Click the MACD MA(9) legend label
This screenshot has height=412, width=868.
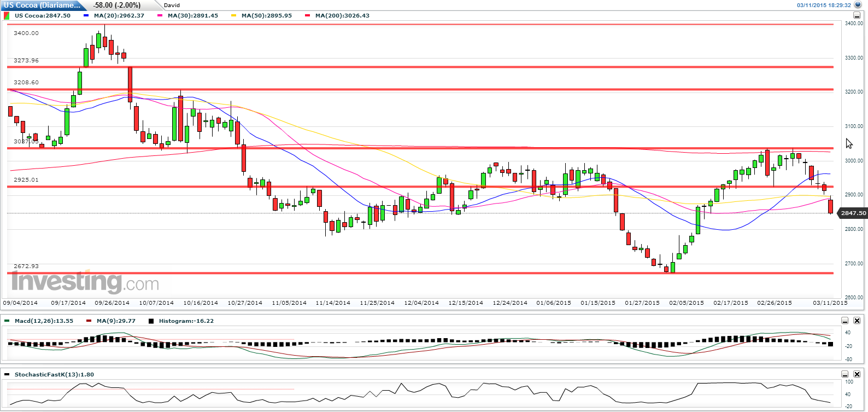coord(116,321)
